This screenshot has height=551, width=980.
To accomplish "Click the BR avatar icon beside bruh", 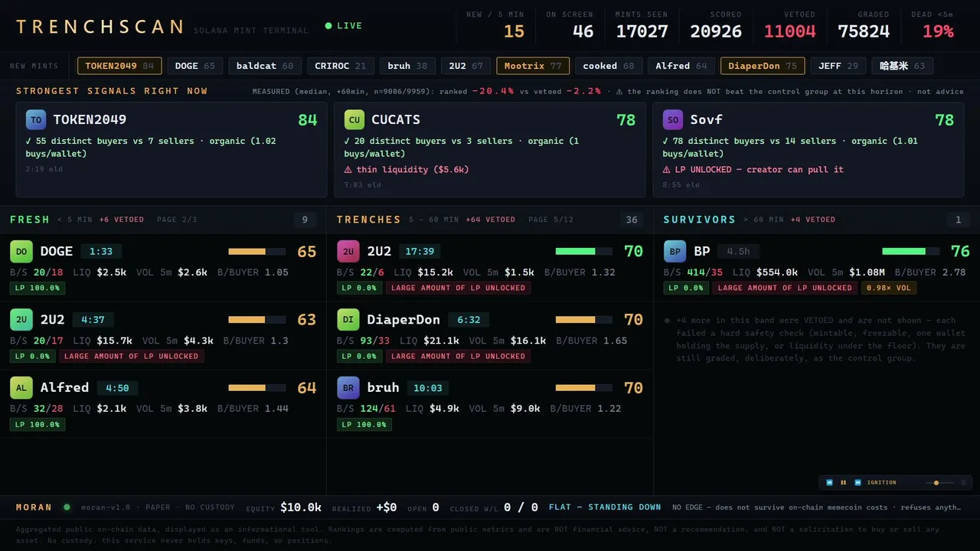I will 348,388.
